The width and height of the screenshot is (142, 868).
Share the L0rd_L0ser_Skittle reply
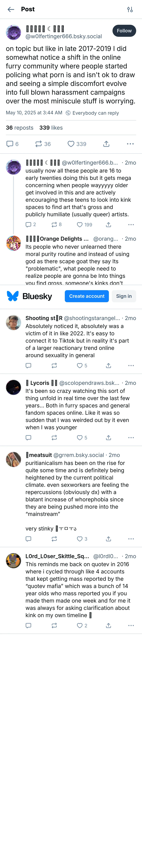coord(108,626)
